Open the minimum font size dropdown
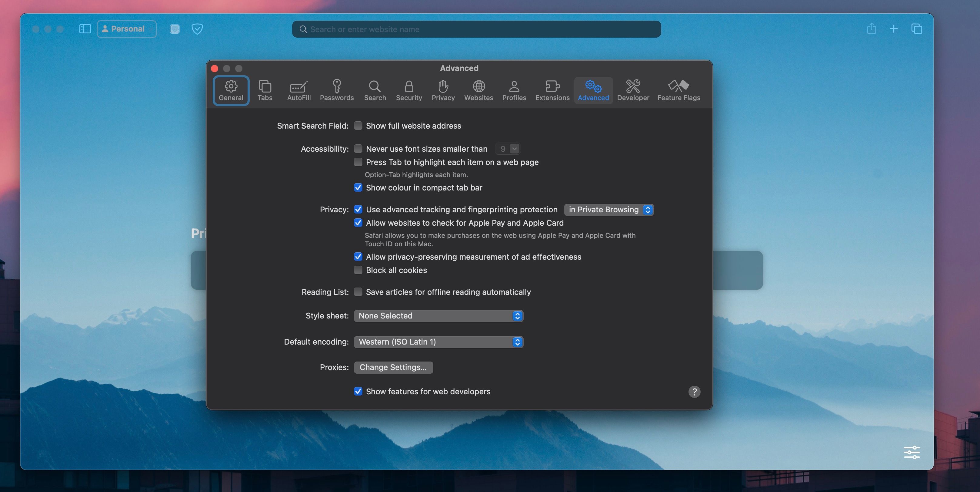The image size is (980, 492). click(x=508, y=149)
